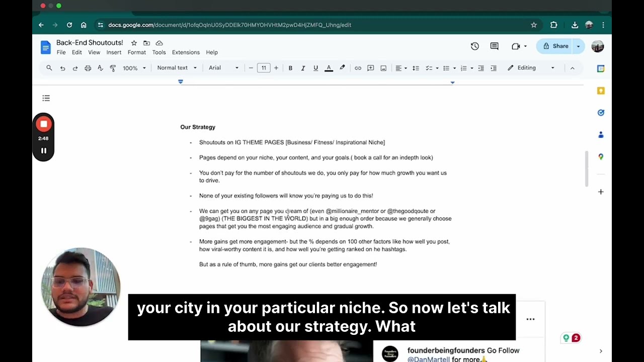This screenshot has height=362, width=644.
Task: Open the Share button dropdown arrow
Action: tap(578, 46)
